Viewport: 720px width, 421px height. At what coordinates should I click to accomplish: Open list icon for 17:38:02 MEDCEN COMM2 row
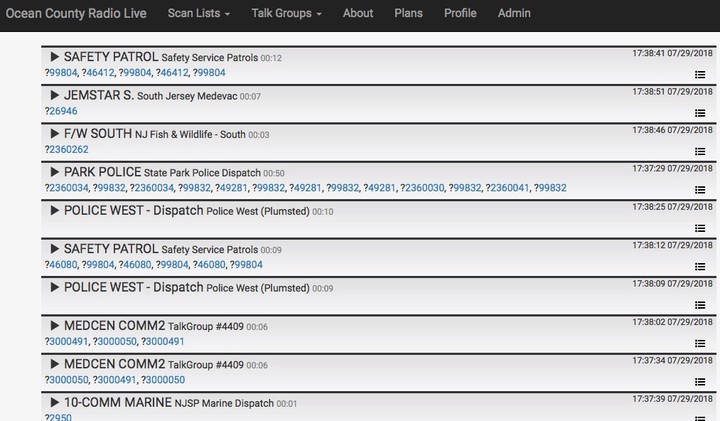[x=700, y=343]
